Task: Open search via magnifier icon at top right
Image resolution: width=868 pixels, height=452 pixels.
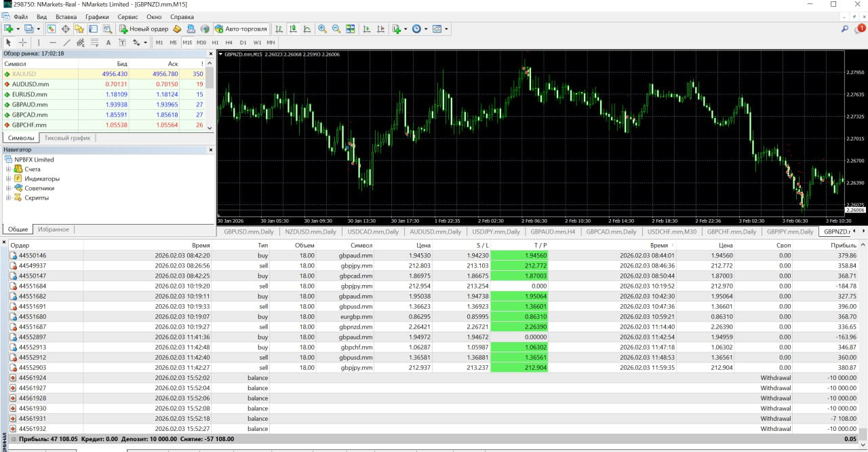Action: (845, 29)
